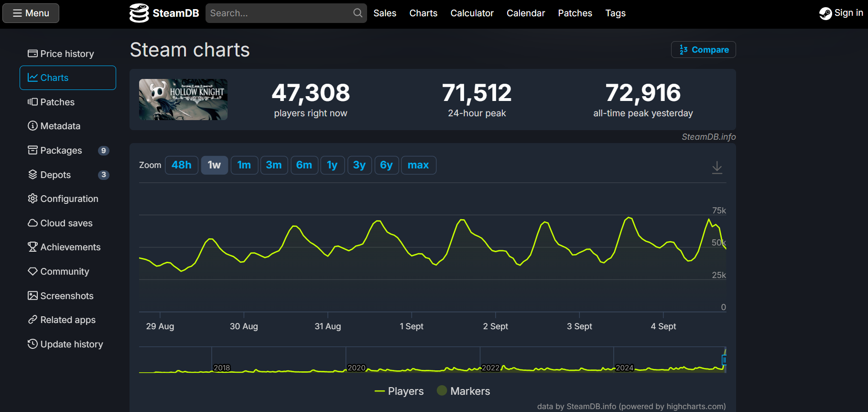Click the Price history card icon
This screenshot has height=412, width=868.
point(33,54)
